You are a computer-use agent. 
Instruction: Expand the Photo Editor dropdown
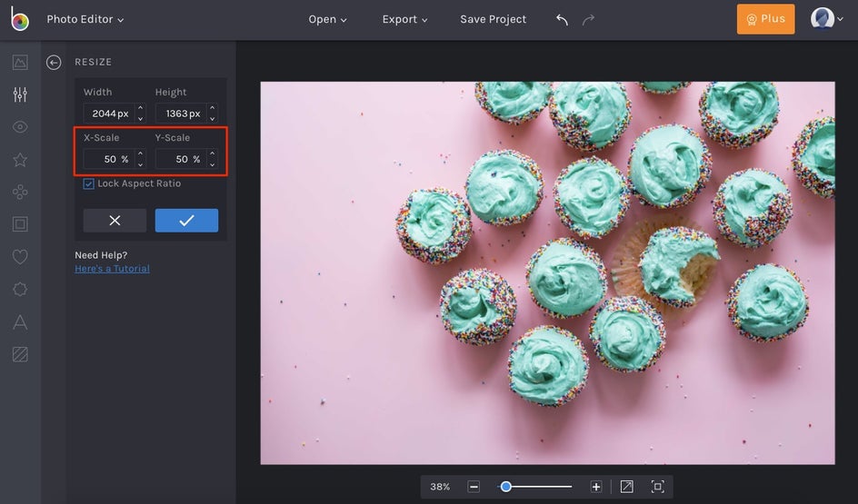pos(85,19)
